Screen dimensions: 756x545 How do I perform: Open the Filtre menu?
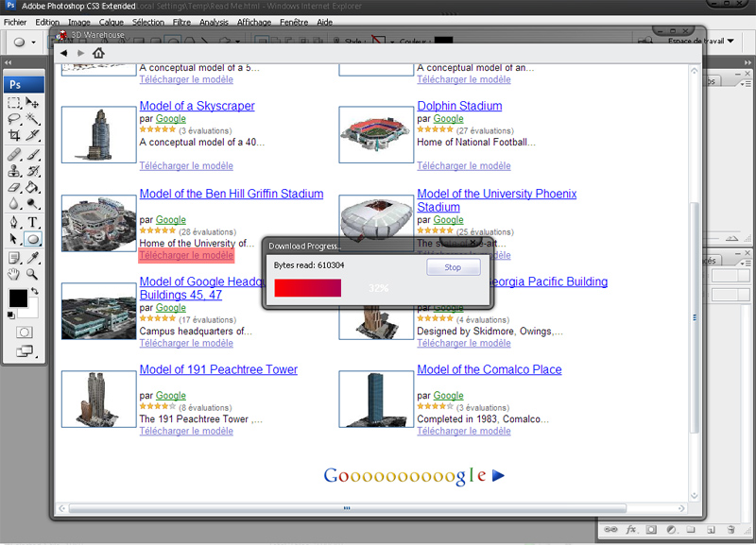(x=181, y=22)
